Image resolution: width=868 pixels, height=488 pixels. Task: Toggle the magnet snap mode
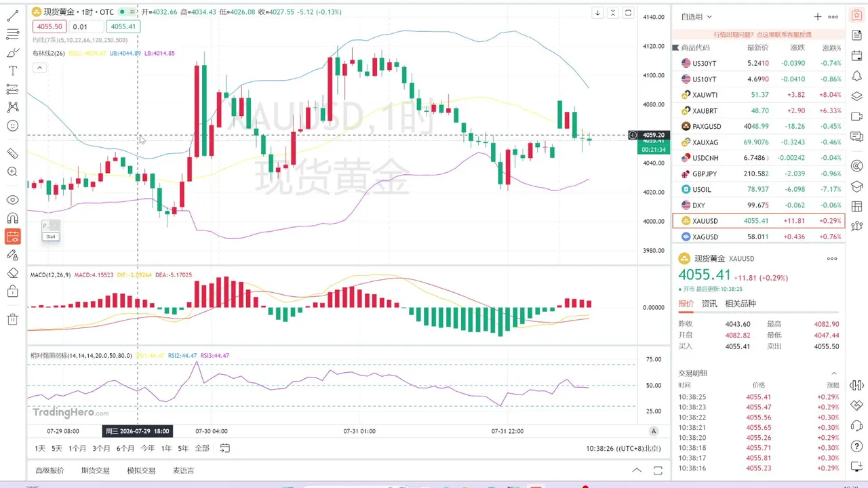(12, 218)
